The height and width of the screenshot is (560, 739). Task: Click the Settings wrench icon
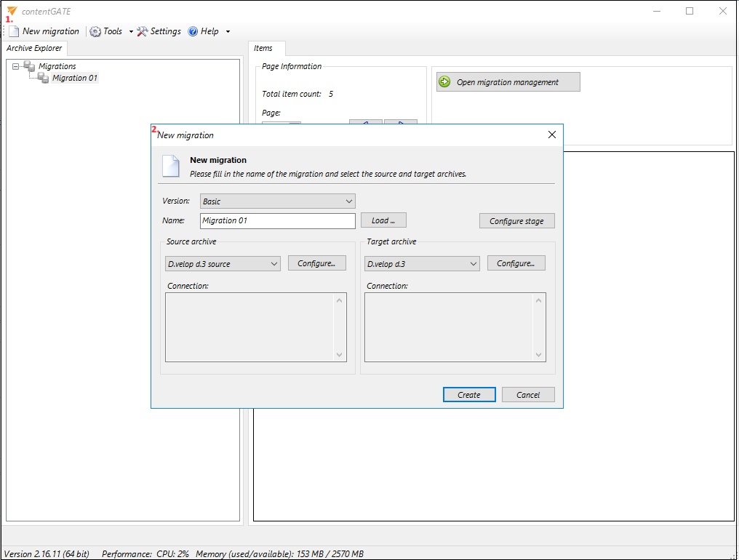click(143, 31)
